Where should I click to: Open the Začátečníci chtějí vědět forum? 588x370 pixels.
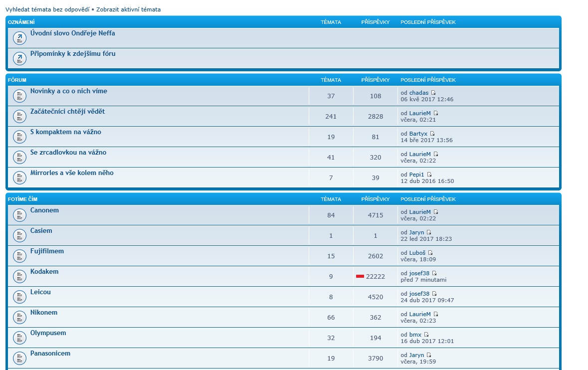click(x=67, y=112)
